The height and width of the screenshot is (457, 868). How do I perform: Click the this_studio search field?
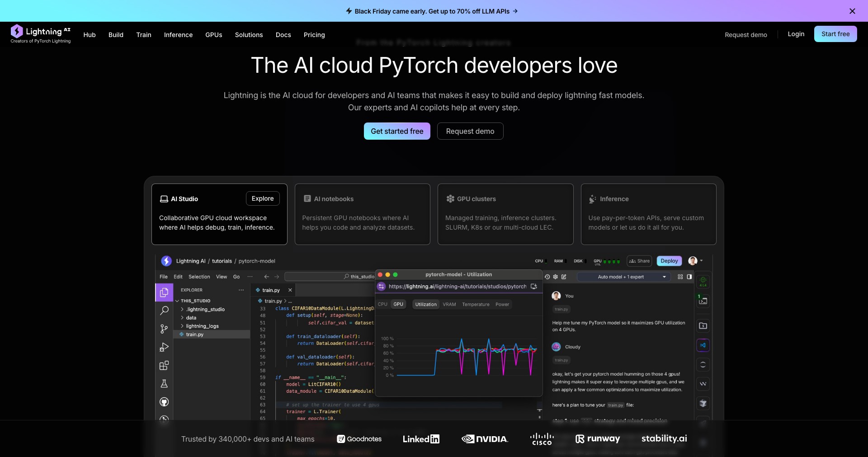point(330,277)
